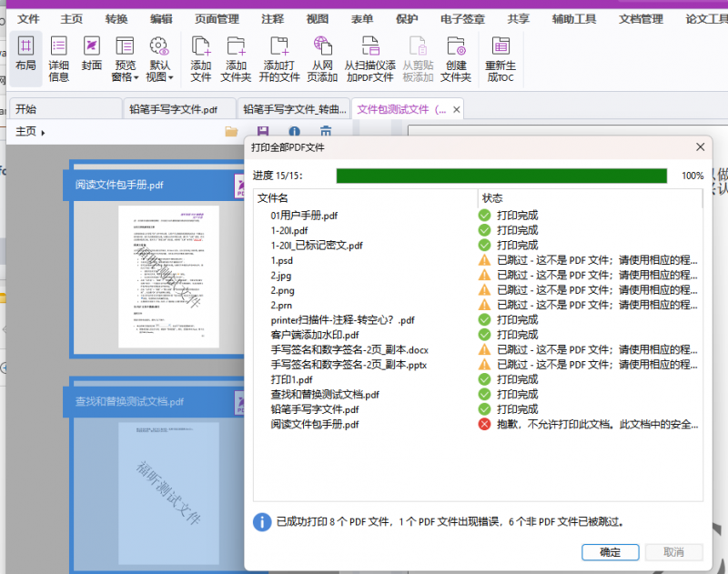Image resolution: width=728 pixels, height=574 pixels.
Task: Click the 确定 button
Action: pyautogui.click(x=610, y=552)
